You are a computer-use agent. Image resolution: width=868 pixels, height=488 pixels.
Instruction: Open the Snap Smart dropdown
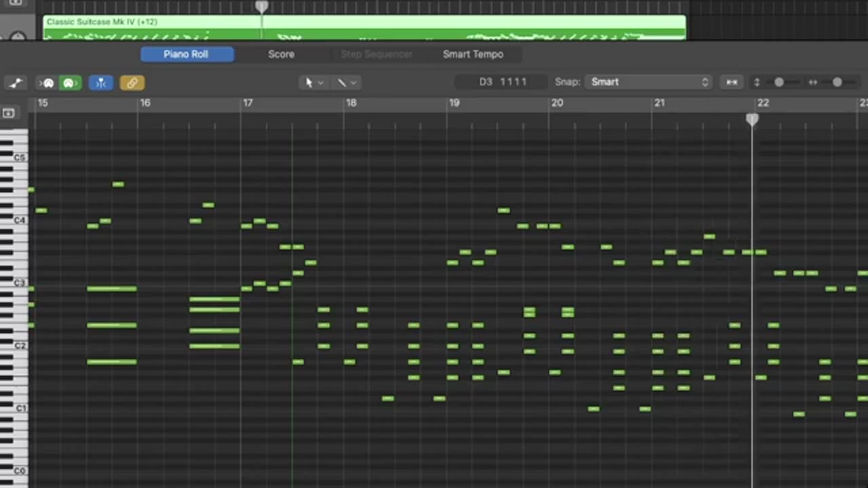(x=648, y=82)
